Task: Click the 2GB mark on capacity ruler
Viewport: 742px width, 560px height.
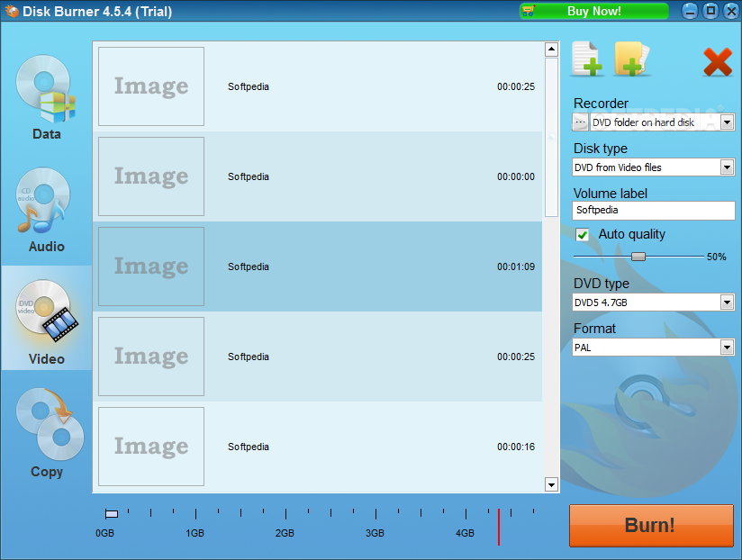Action: (x=285, y=533)
